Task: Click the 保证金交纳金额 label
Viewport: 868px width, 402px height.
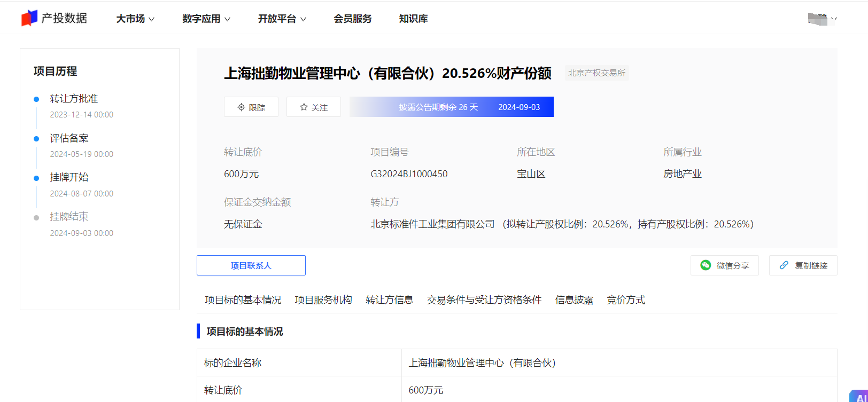Action: tap(258, 202)
